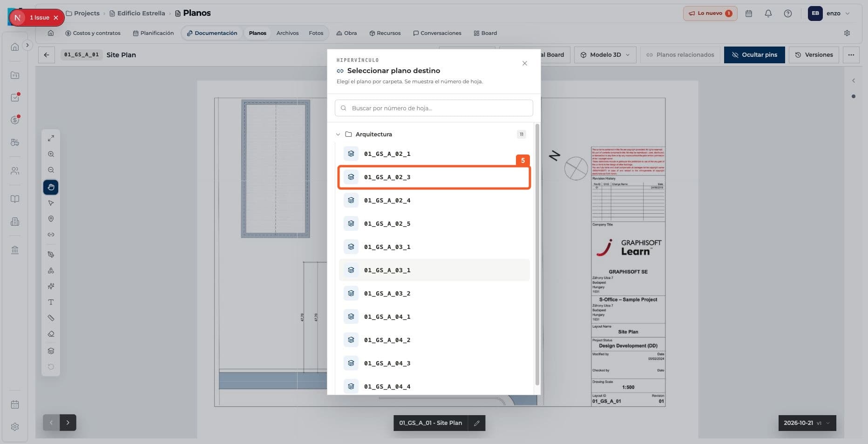The width and height of the screenshot is (868, 444).
Task: Click the plan list scrollbar
Action: [537, 254]
